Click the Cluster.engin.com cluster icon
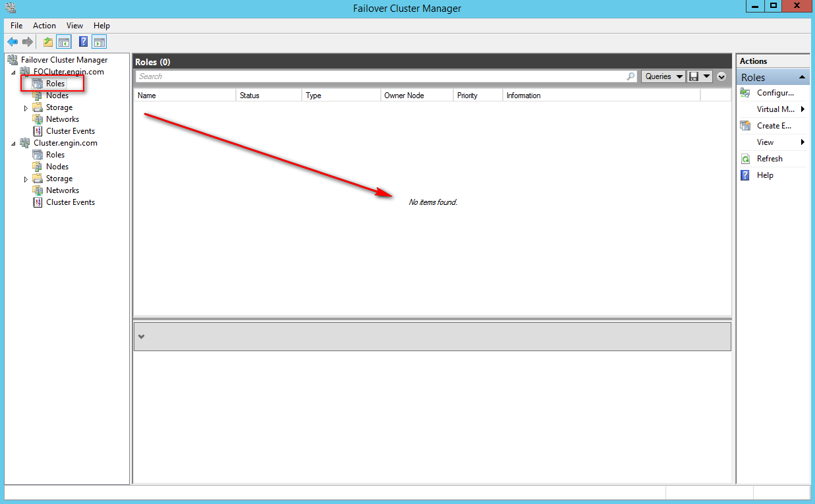Screen dimensions: 815x504 click(x=25, y=143)
